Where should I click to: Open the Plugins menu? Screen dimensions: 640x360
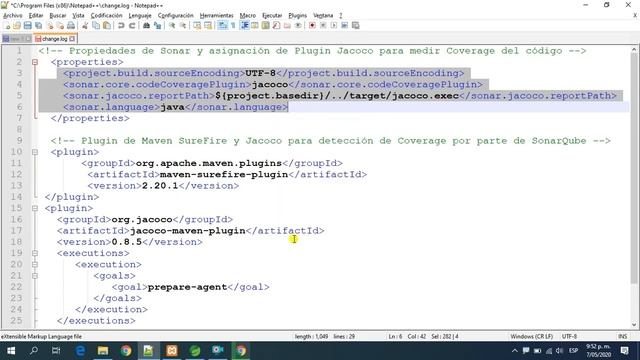pos(298,16)
